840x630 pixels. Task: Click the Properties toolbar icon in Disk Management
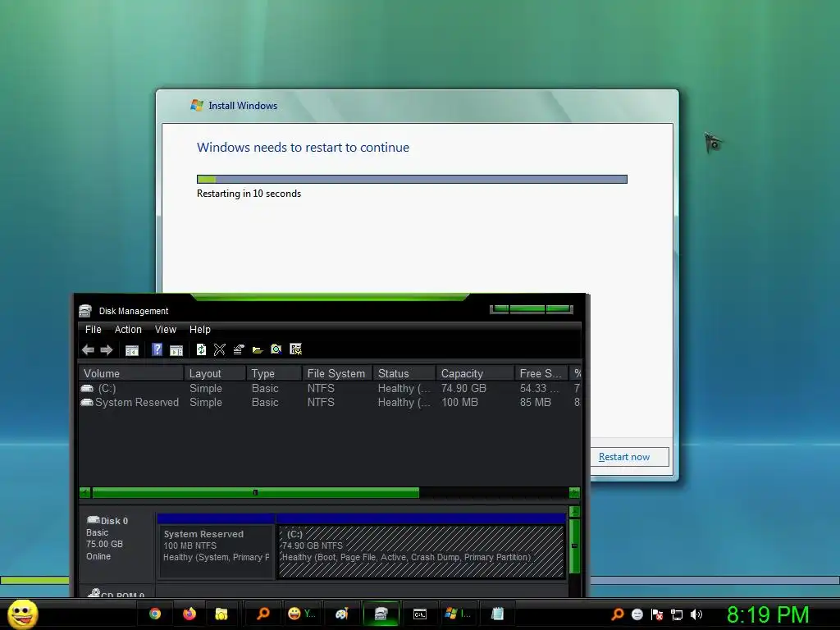tap(239, 349)
